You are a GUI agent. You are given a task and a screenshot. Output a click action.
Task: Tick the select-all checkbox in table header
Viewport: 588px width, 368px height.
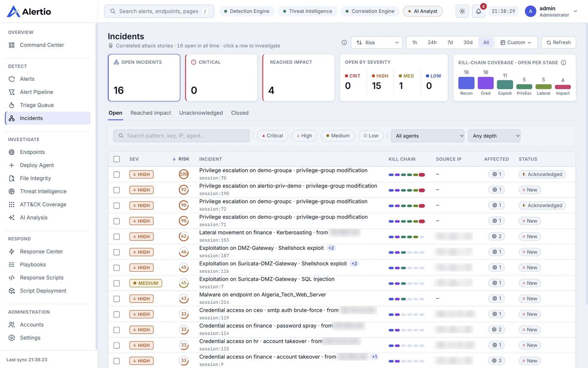coord(117,159)
